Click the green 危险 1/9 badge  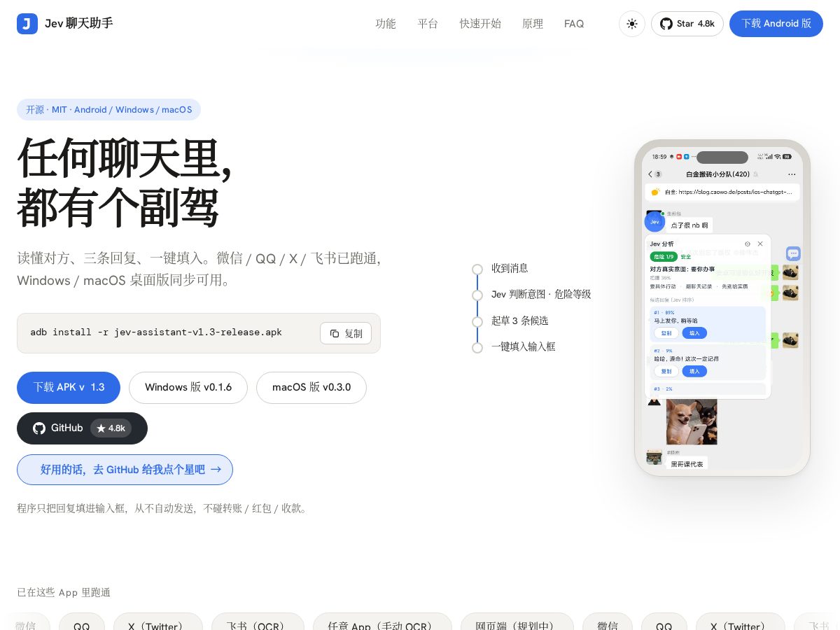(663, 257)
